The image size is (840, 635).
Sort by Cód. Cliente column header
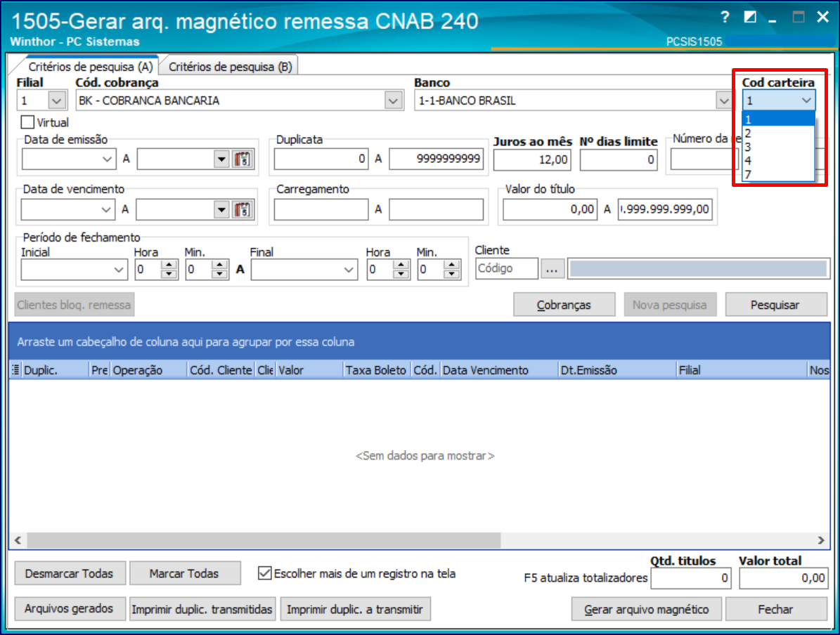[x=221, y=370]
